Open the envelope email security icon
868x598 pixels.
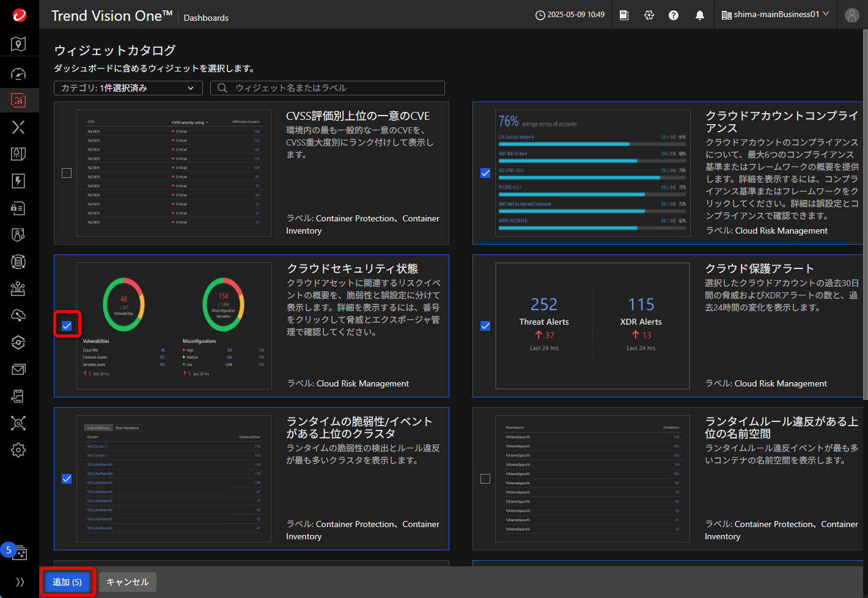tap(18, 369)
